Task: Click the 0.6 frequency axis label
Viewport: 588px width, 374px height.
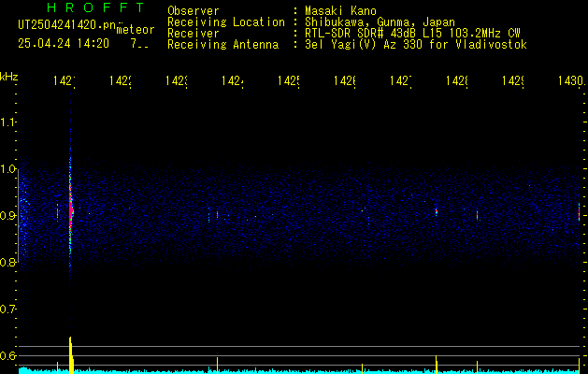Action: (7, 355)
